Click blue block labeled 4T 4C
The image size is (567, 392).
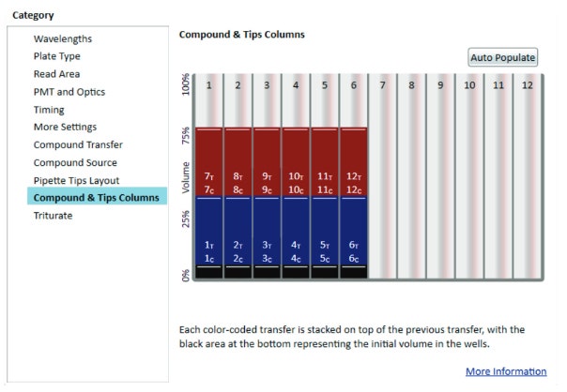click(x=296, y=232)
